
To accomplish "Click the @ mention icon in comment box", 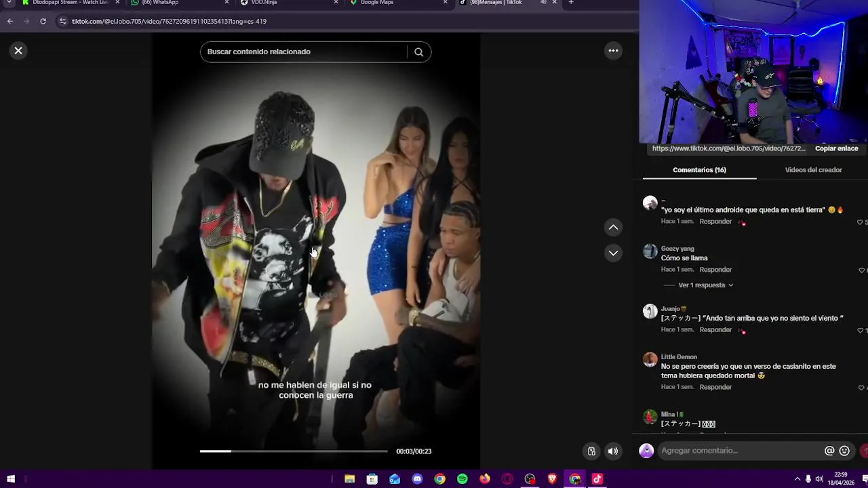I will tap(829, 451).
